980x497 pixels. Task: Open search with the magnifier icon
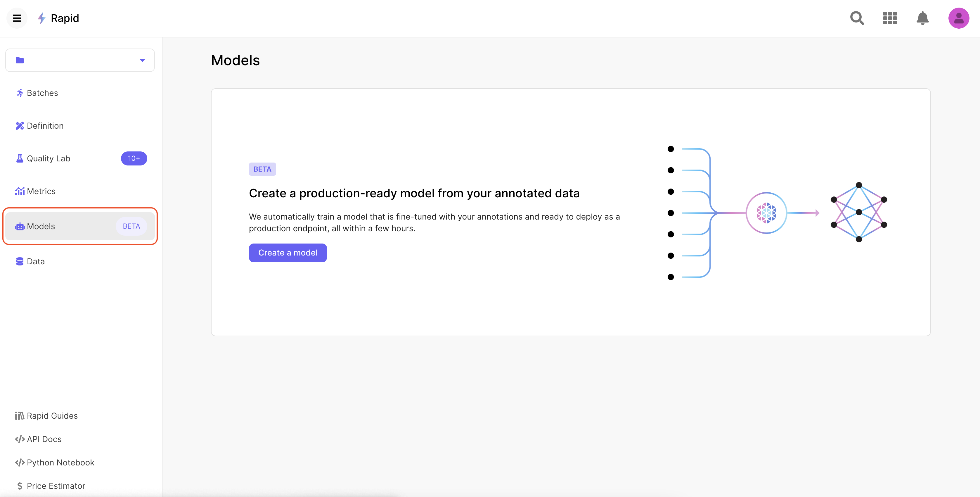point(857,18)
